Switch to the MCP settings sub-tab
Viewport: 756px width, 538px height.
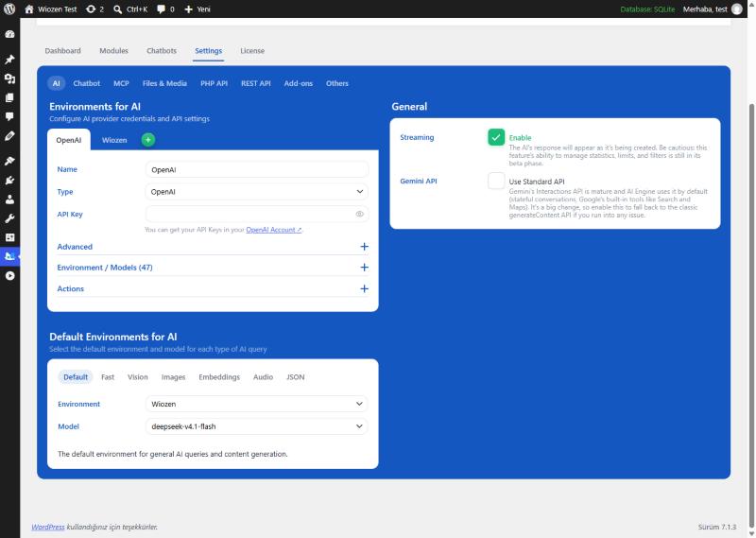pyautogui.click(x=121, y=83)
